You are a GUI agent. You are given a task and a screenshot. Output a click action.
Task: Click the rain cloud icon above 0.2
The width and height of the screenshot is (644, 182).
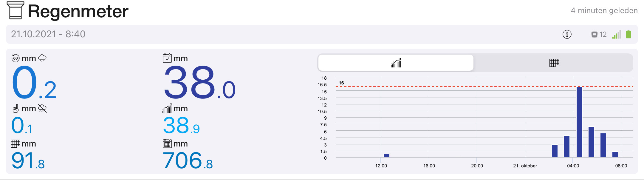pos(42,58)
